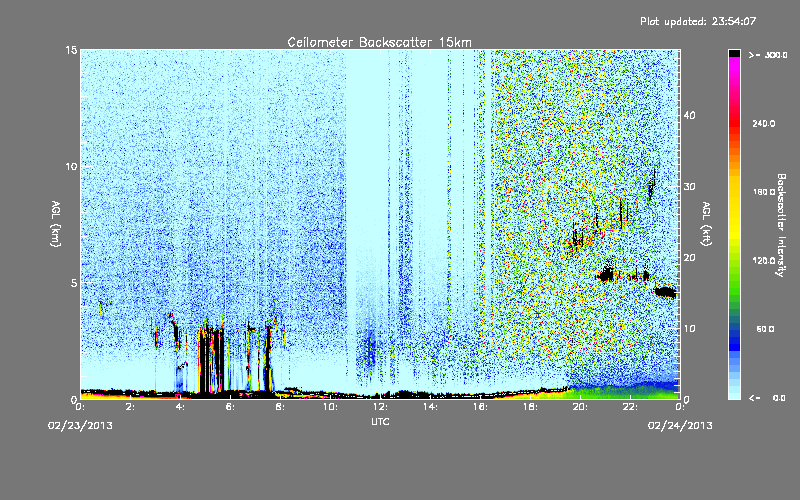Click the '4:' hour tick label
Viewport: 800px width, 500px height.
pyautogui.click(x=180, y=407)
